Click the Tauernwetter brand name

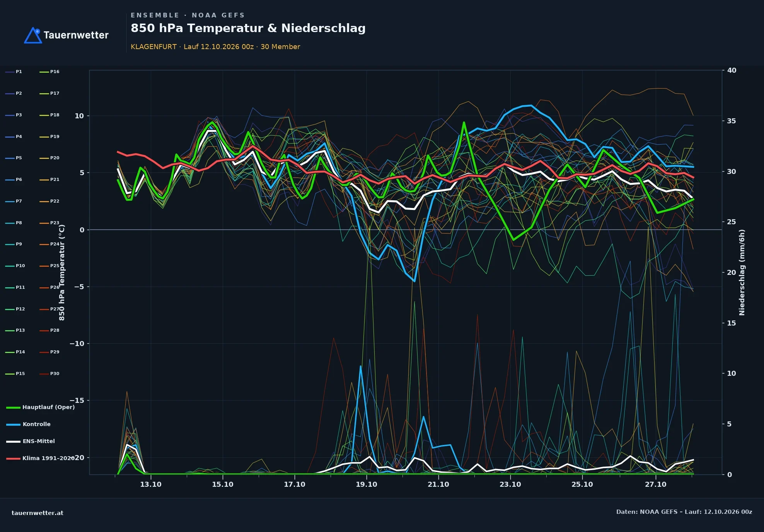pyautogui.click(x=76, y=35)
